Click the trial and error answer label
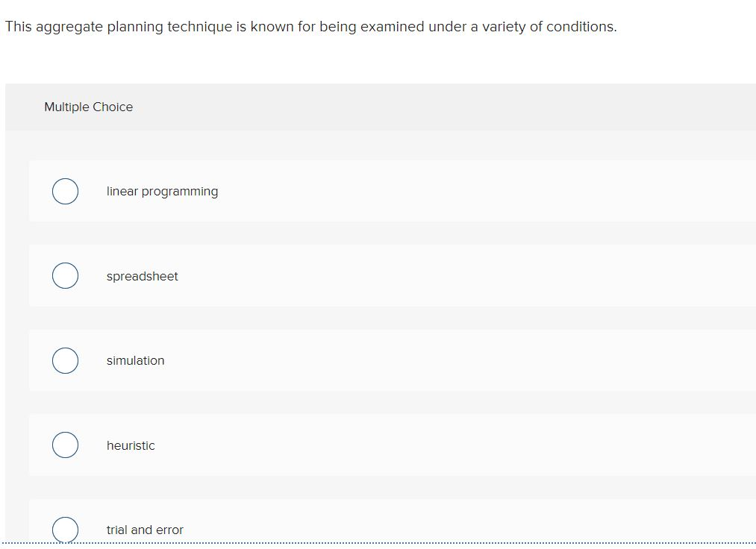756x549 pixels. point(145,530)
